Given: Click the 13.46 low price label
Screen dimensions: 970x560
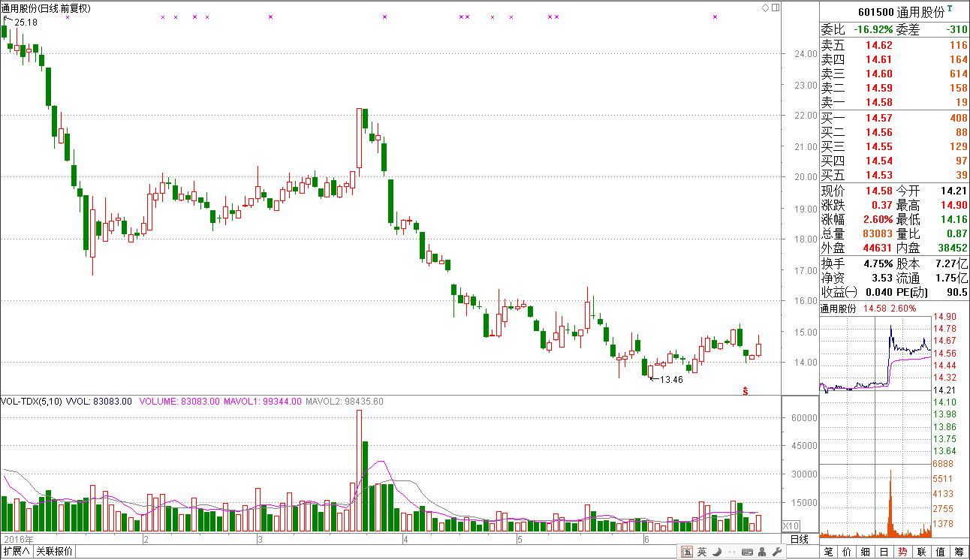Looking at the screenshot, I should (x=671, y=380).
